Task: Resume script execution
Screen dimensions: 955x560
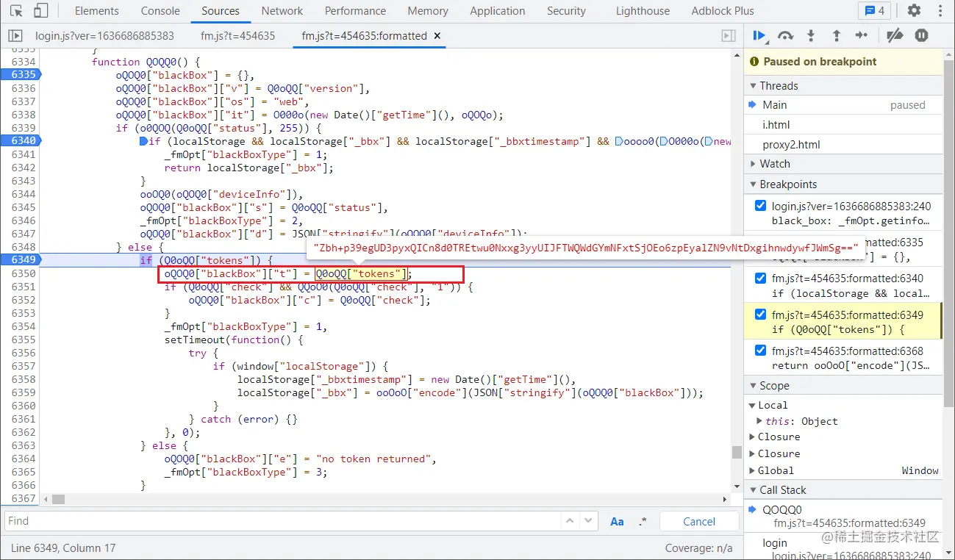Action: tap(759, 35)
